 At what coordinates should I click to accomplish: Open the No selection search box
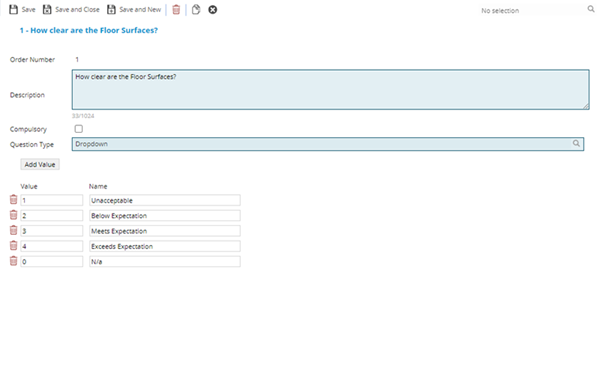pos(533,10)
